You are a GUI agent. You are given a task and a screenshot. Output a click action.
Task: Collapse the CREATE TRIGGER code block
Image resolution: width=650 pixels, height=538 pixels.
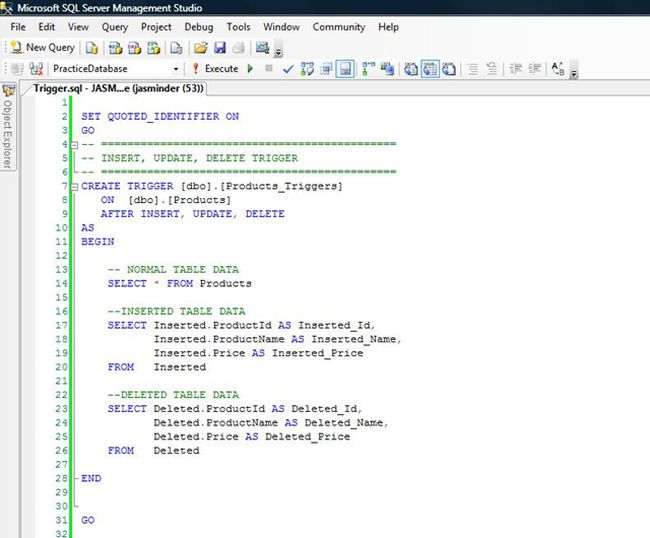click(x=76, y=186)
